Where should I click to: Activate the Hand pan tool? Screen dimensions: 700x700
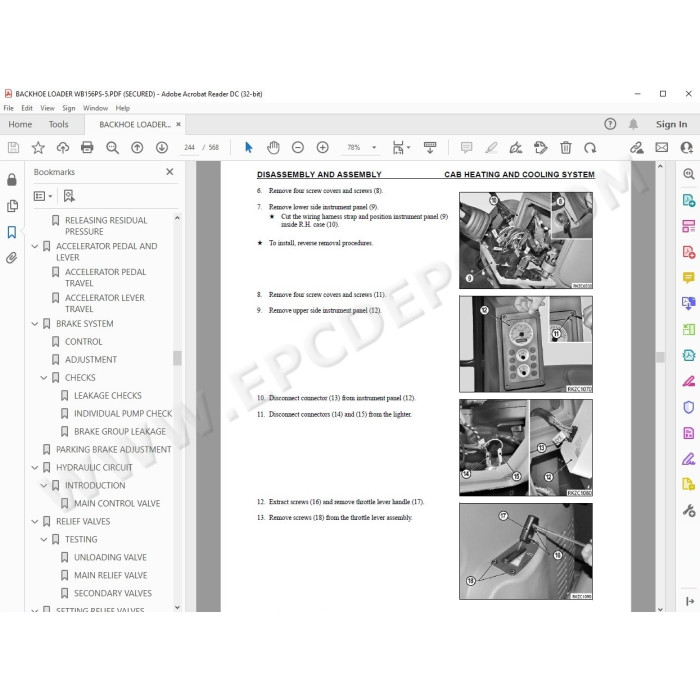pos(273,147)
